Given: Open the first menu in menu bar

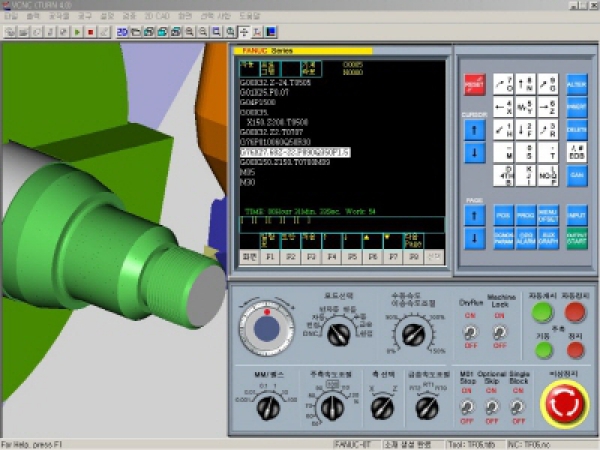Looking at the screenshot, I should coord(10,17).
